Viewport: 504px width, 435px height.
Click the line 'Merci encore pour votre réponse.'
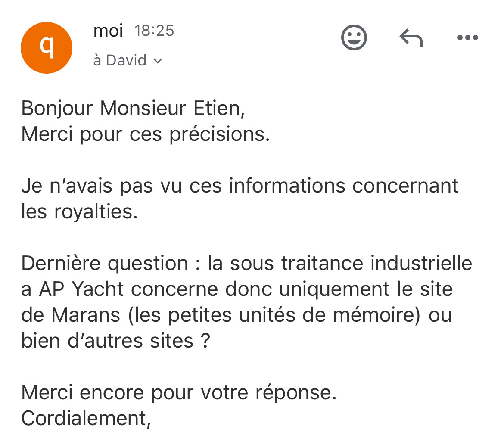[x=179, y=393]
